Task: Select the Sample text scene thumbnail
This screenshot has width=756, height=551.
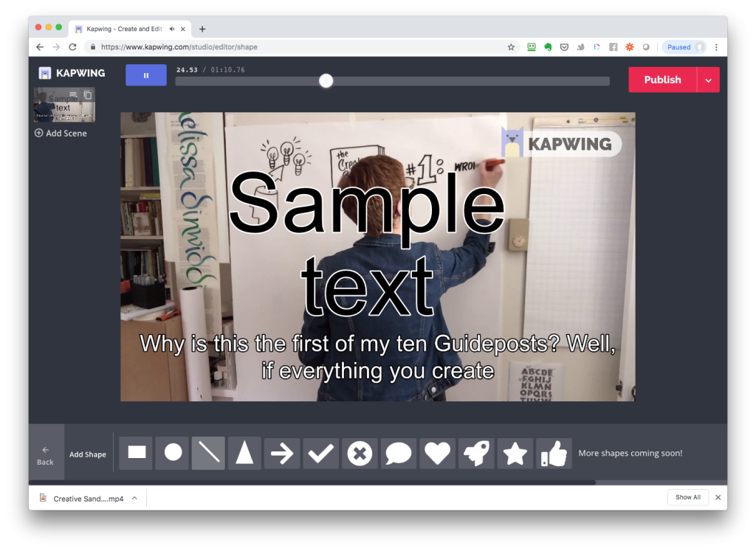Action: 59,109
